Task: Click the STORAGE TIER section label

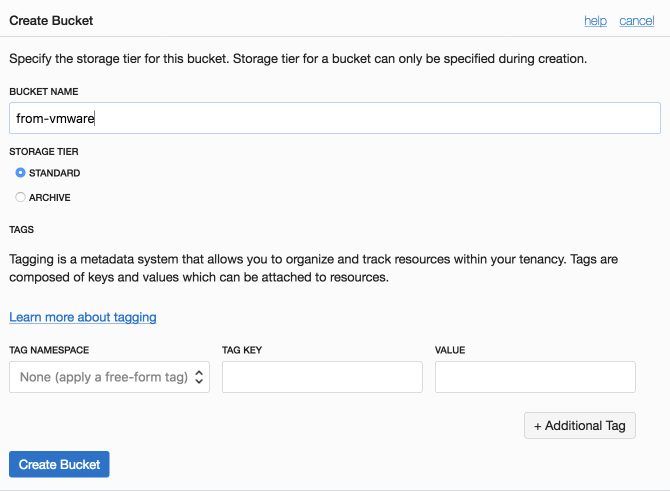Action: pyautogui.click(x=44, y=152)
